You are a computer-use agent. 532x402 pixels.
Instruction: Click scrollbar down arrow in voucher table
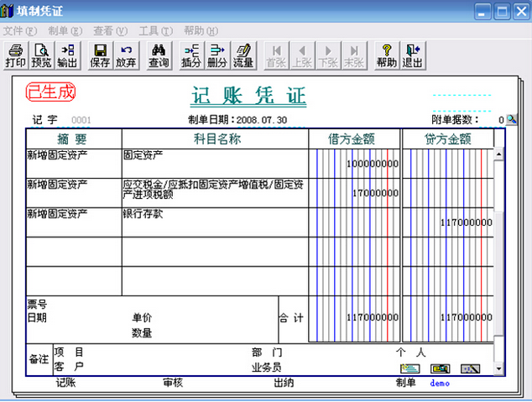498,368
